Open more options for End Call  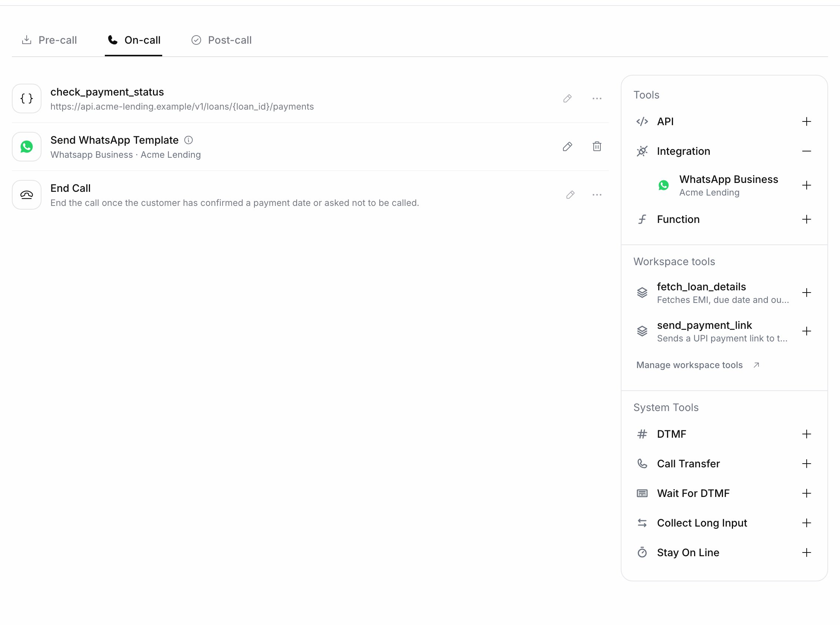[597, 195]
